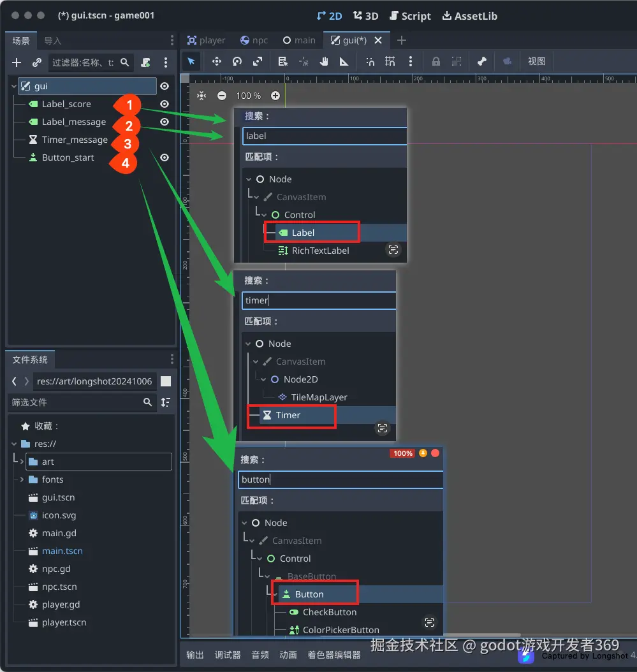Open the file sort options icon
Screen dimensions: 637x672
(x=165, y=402)
